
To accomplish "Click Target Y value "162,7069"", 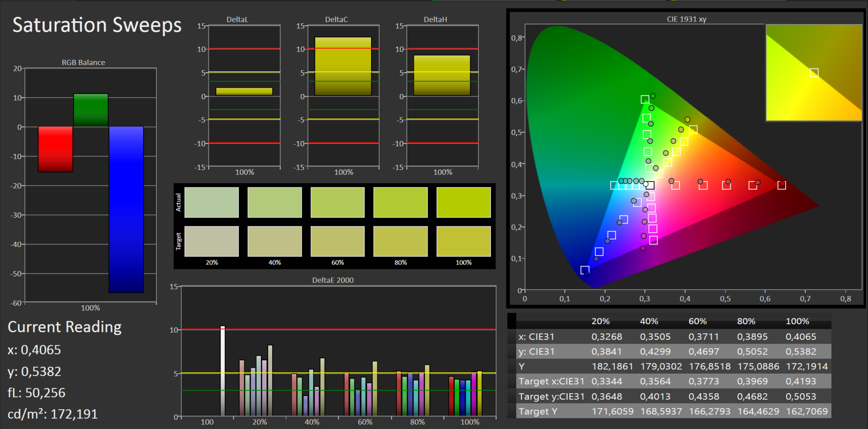I will point(807,411).
